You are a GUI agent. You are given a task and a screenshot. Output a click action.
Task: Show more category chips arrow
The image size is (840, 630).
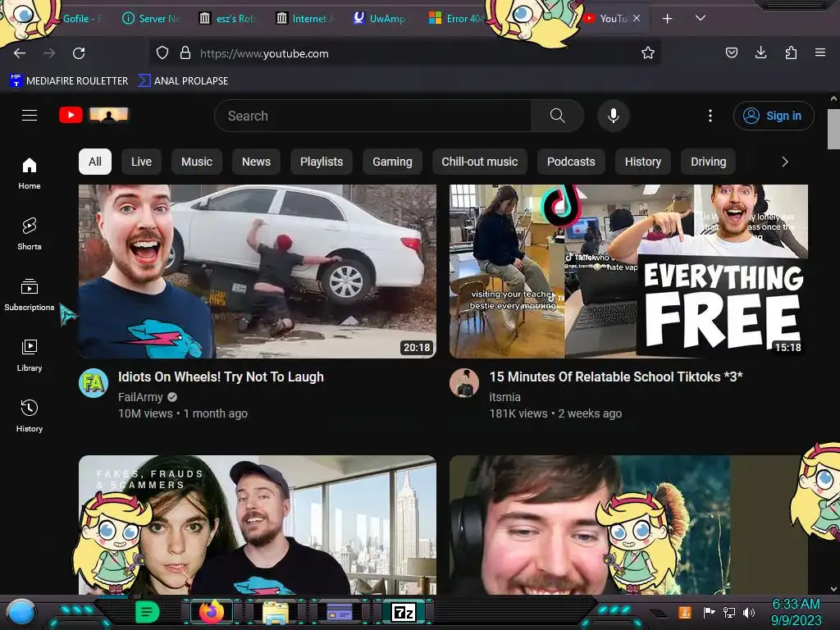tap(785, 162)
